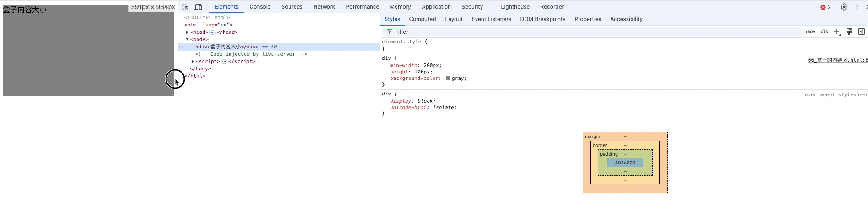This screenshot has height=210, width=868.
Task: Switch to the Elements panel tab
Action: pyautogui.click(x=226, y=7)
